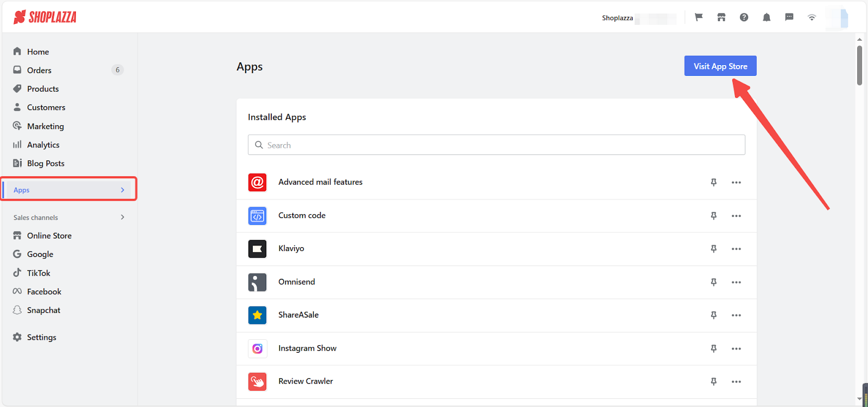Open Customers in sidebar
868x407 pixels.
[46, 107]
